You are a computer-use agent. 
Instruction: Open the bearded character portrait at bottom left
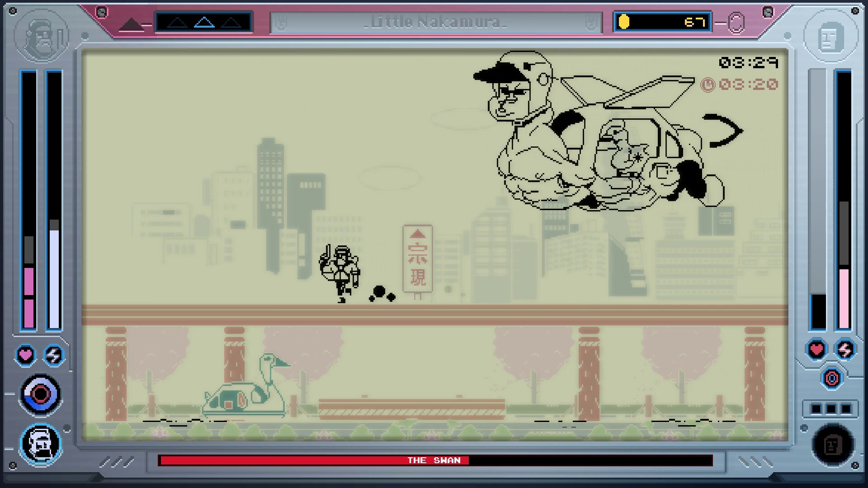(40, 445)
